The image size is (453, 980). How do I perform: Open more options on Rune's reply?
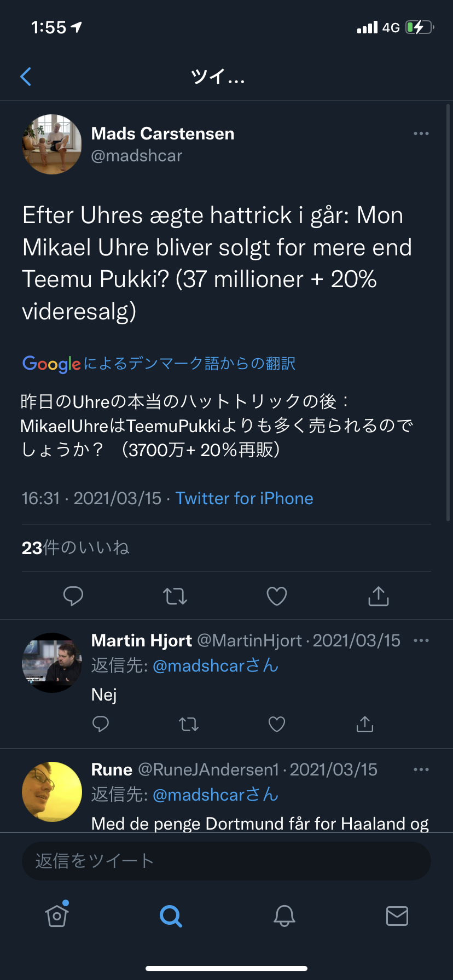tap(421, 769)
